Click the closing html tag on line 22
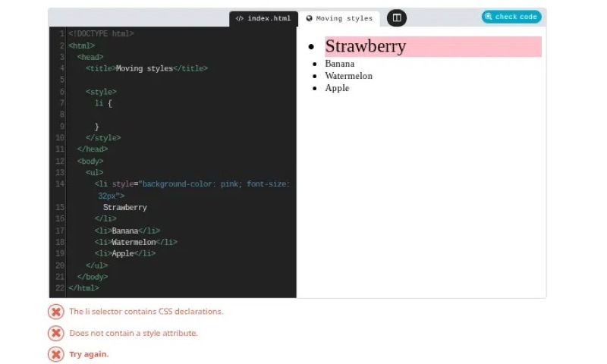The width and height of the screenshot is (607, 364). [x=83, y=288]
